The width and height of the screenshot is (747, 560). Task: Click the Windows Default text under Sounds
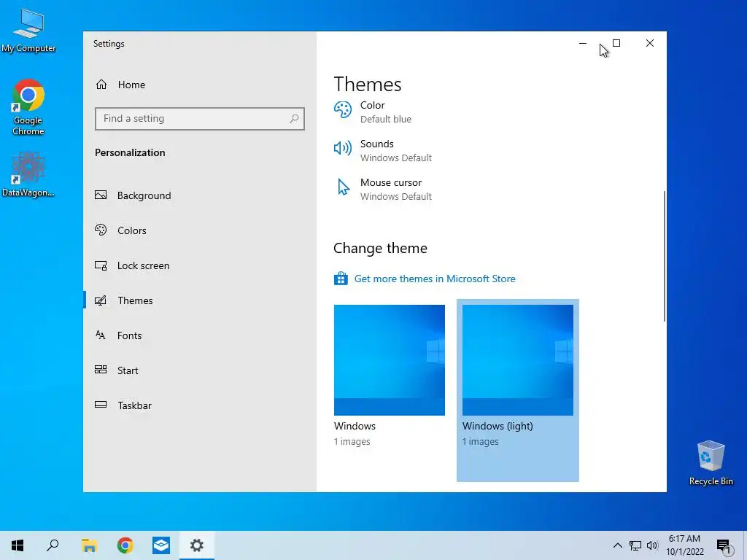pos(396,158)
